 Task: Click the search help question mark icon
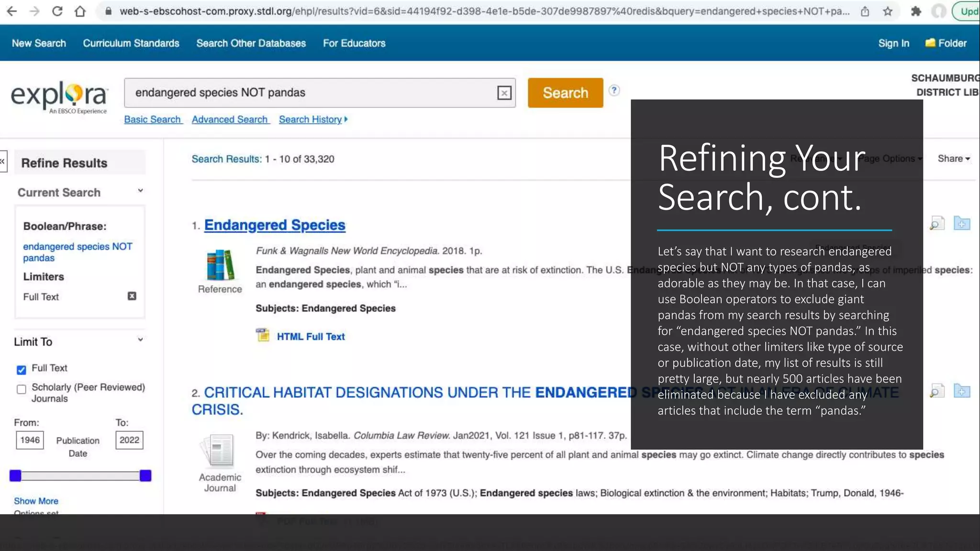[x=614, y=90]
